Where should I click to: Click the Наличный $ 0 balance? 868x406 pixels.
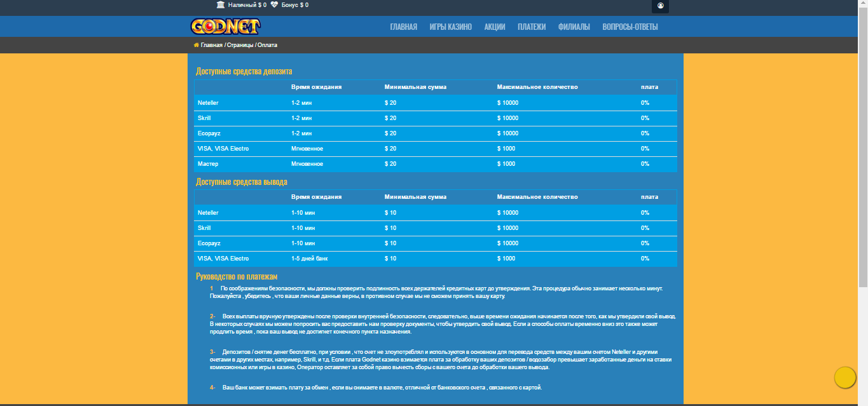pyautogui.click(x=247, y=5)
